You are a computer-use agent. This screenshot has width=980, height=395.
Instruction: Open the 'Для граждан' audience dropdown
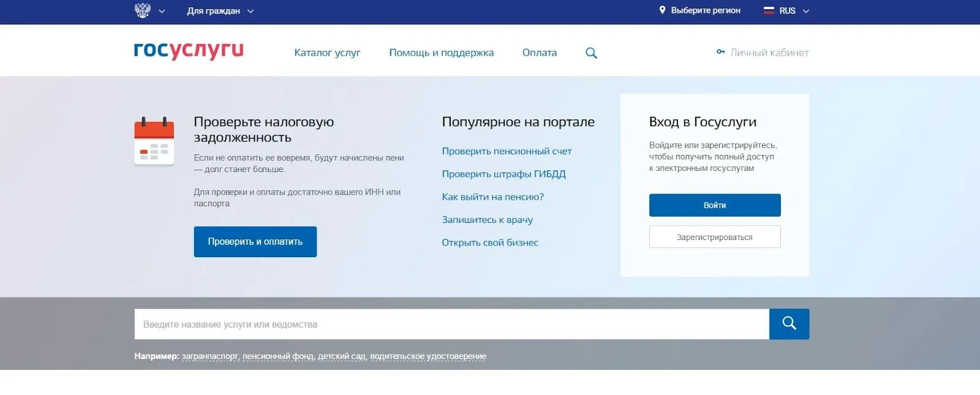tap(221, 11)
